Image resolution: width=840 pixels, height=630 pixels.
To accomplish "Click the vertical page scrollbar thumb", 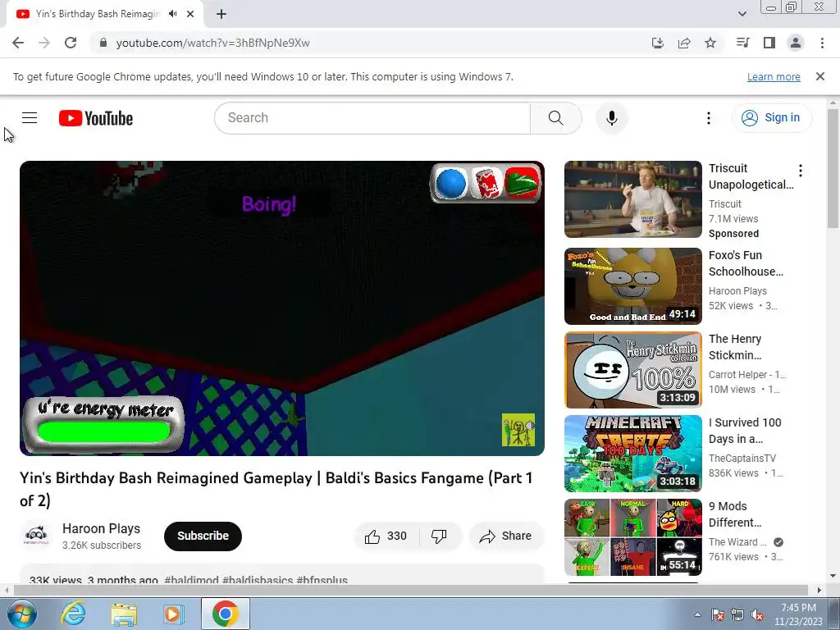I will click(x=833, y=169).
